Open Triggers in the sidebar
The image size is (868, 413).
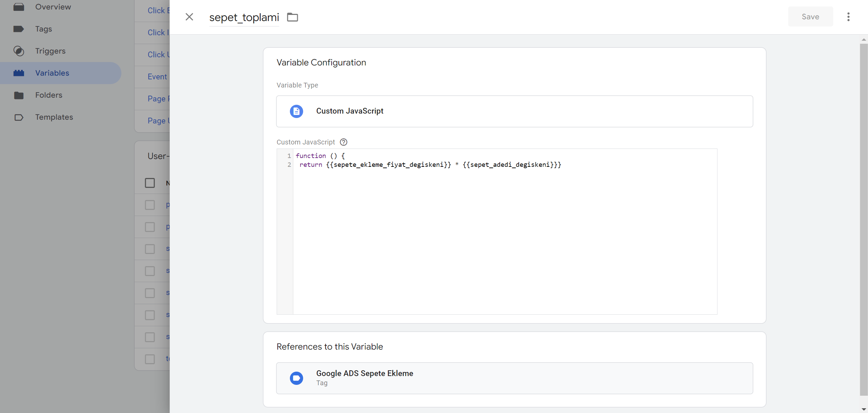click(51, 51)
